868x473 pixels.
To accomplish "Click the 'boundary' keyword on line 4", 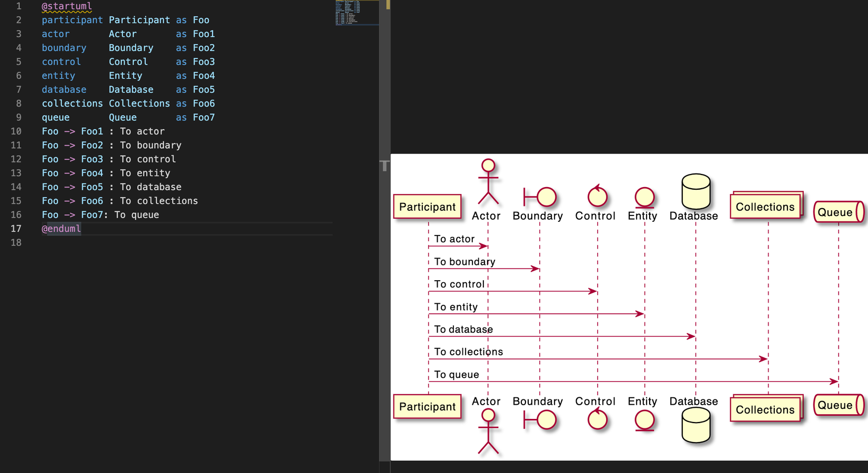I will [64, 48].
